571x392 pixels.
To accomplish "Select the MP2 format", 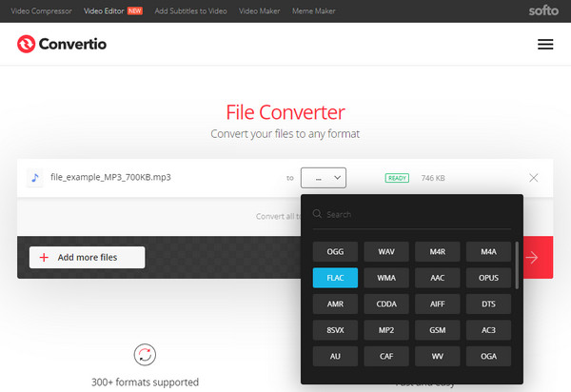I will [386, 330].
